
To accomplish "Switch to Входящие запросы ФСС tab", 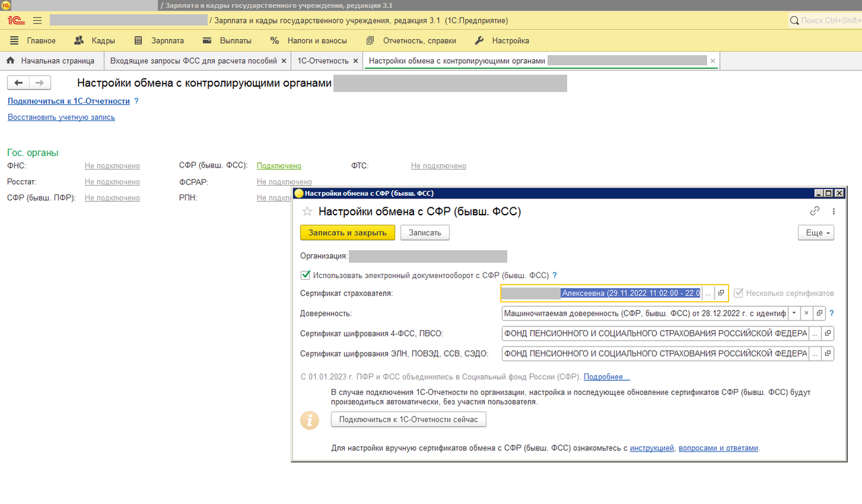I will pyautogui.click(x=193, y=61).
